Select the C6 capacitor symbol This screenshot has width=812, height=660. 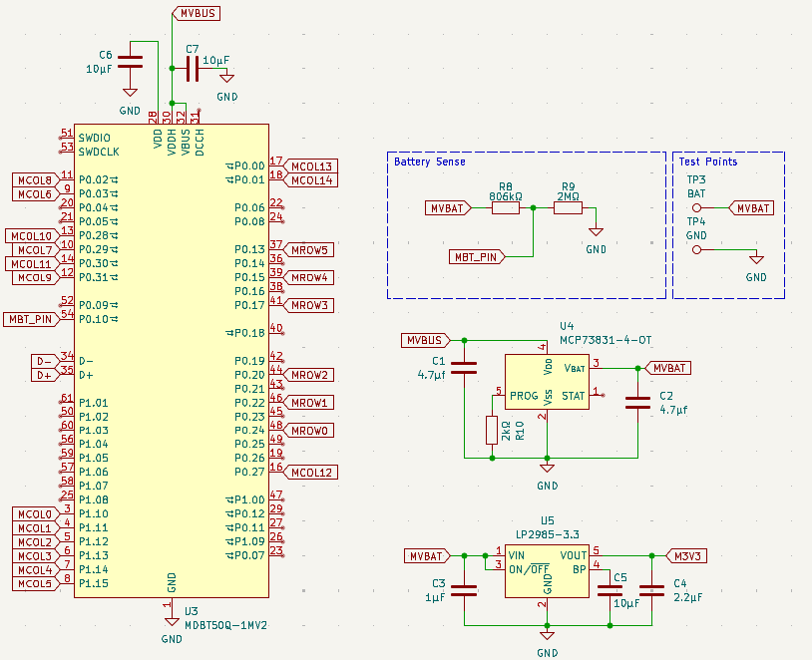pos(130,62)
